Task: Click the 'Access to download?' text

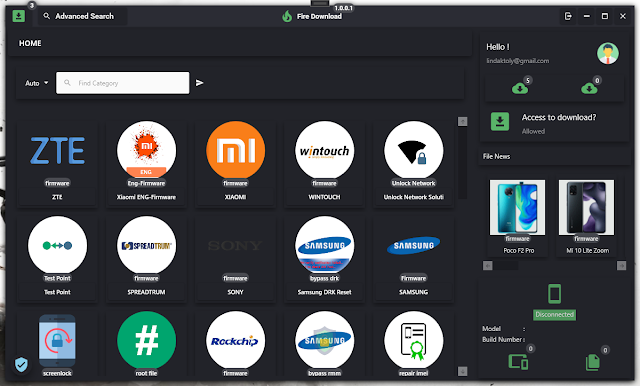Action: (559, 118)
